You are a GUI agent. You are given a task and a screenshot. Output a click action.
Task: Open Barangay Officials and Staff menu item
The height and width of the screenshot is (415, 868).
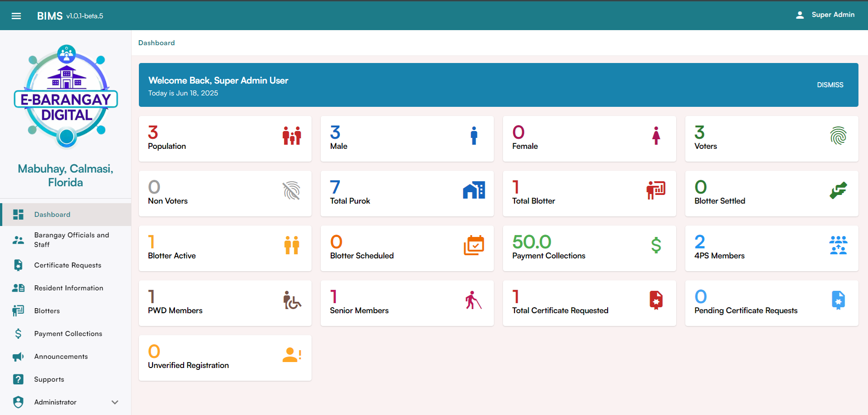click(x=66, y=240)
